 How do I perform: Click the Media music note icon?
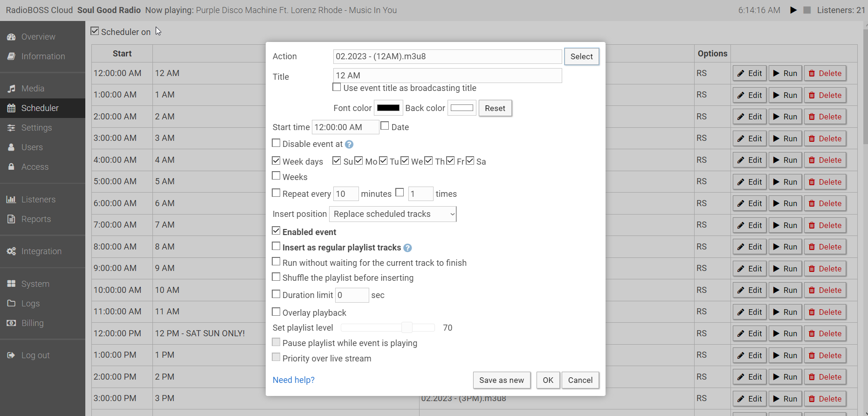click(x=11, y=89)
